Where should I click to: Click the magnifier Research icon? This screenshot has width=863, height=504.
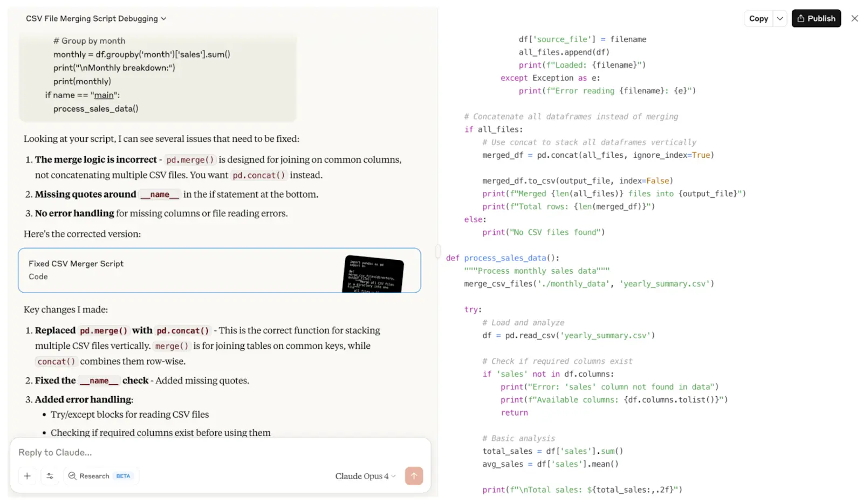tap(72, 476)
